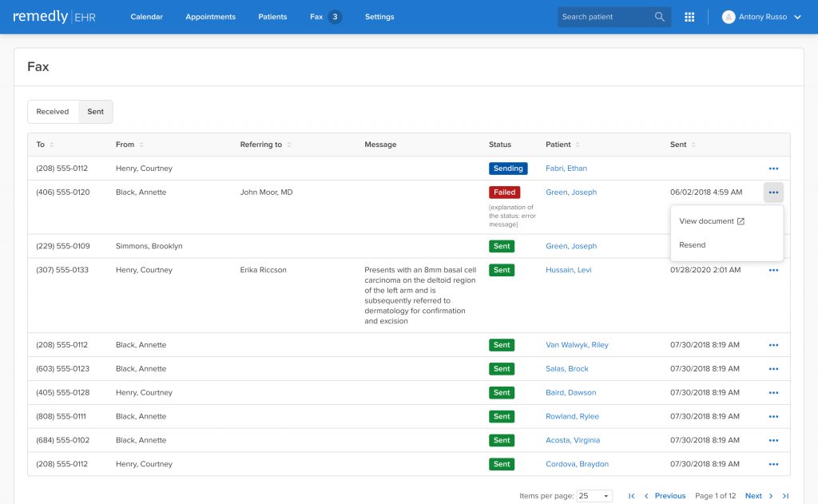Sort the table by Patient column
Screen dimensions: 818x504
[x=578, y=145]
